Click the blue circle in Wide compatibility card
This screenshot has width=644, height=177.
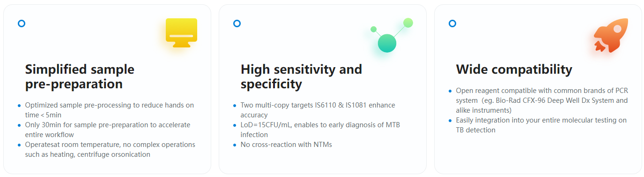tap(452, 23)
